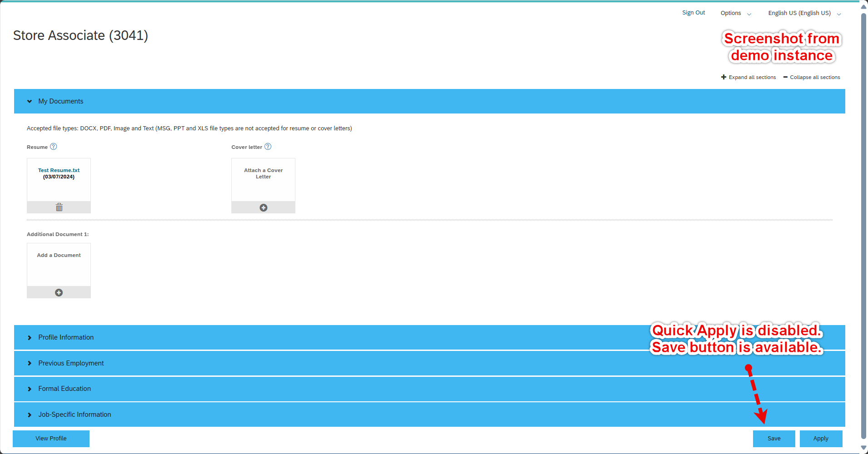Open the Test Resume.txt file link
This screenshot has height=454, width=868.
[x=59, y=170]
